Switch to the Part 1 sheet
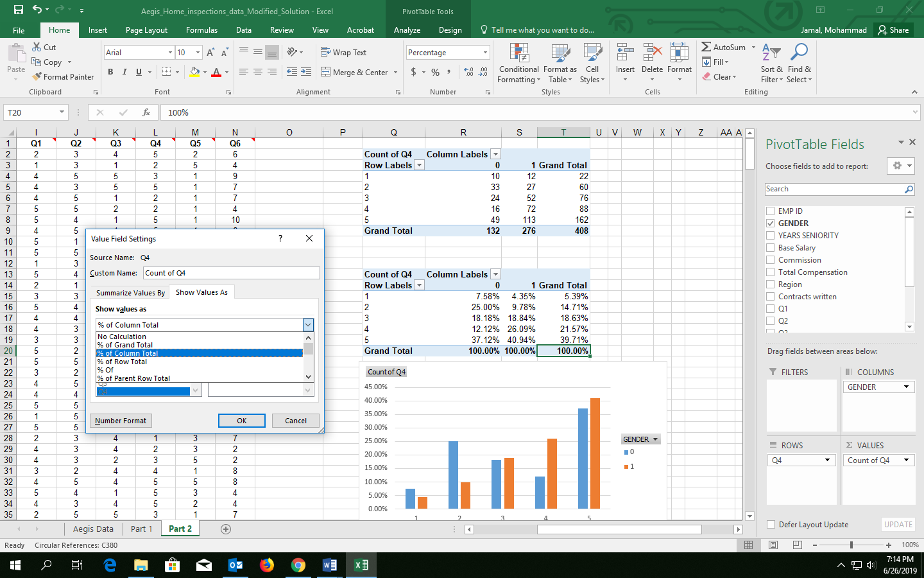Screen dimensions: 924x578 point(141,529)
